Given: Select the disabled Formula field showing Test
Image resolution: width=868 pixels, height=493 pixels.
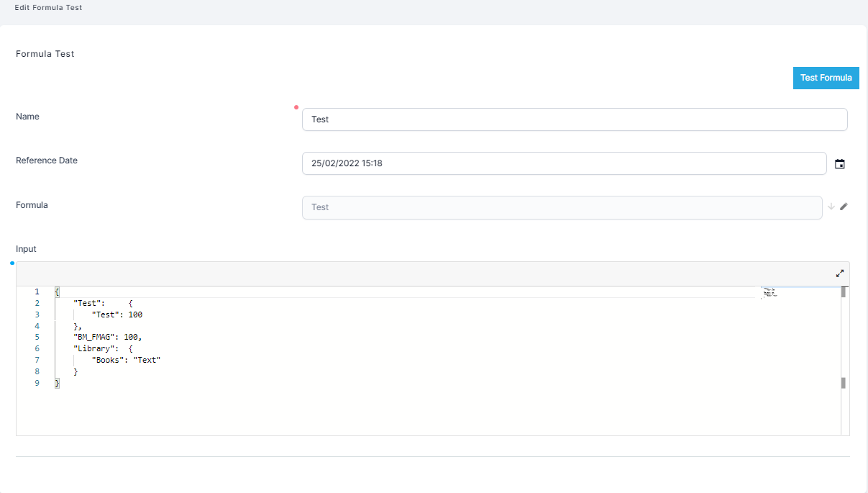Looking at the screenshot, I should (561, 207).
